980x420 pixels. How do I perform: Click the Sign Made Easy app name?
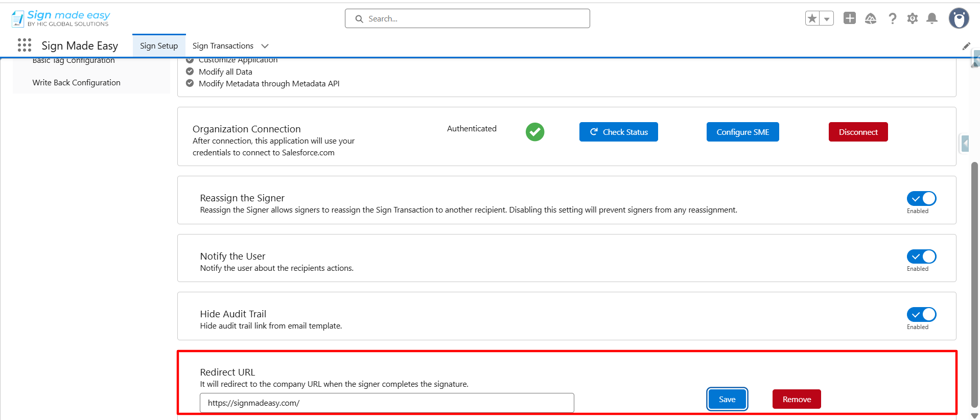[80, 45]
